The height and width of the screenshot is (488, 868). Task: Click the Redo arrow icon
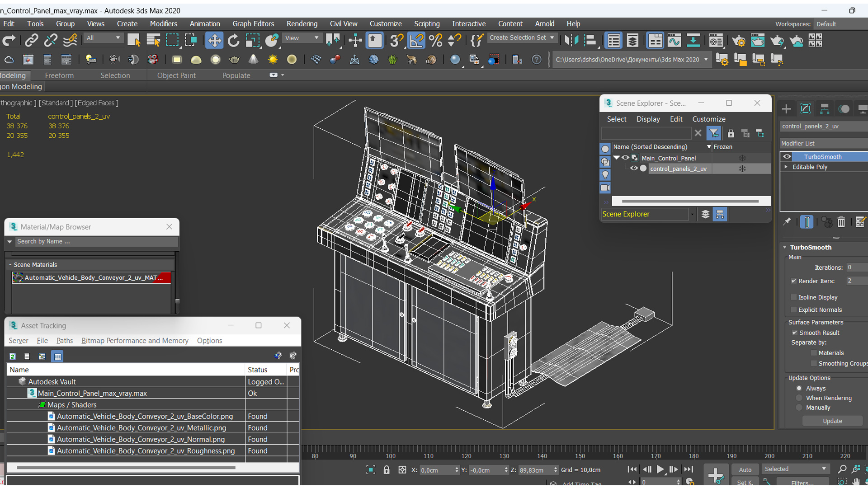tap(9, 41)
